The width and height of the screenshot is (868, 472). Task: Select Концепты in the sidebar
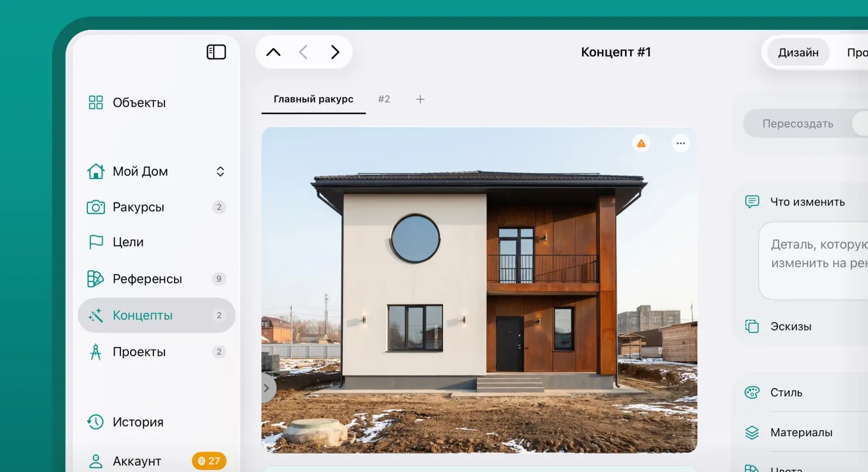[x=156, y=315]
